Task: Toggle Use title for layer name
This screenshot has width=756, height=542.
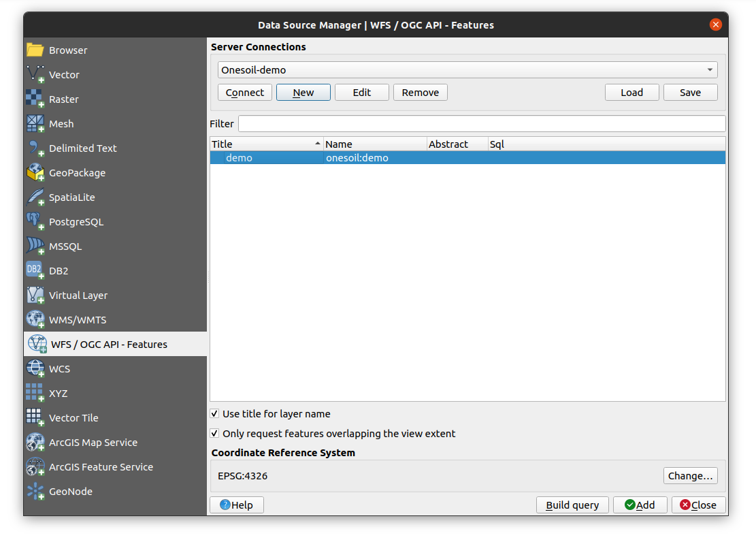Action: click(215, 414)
